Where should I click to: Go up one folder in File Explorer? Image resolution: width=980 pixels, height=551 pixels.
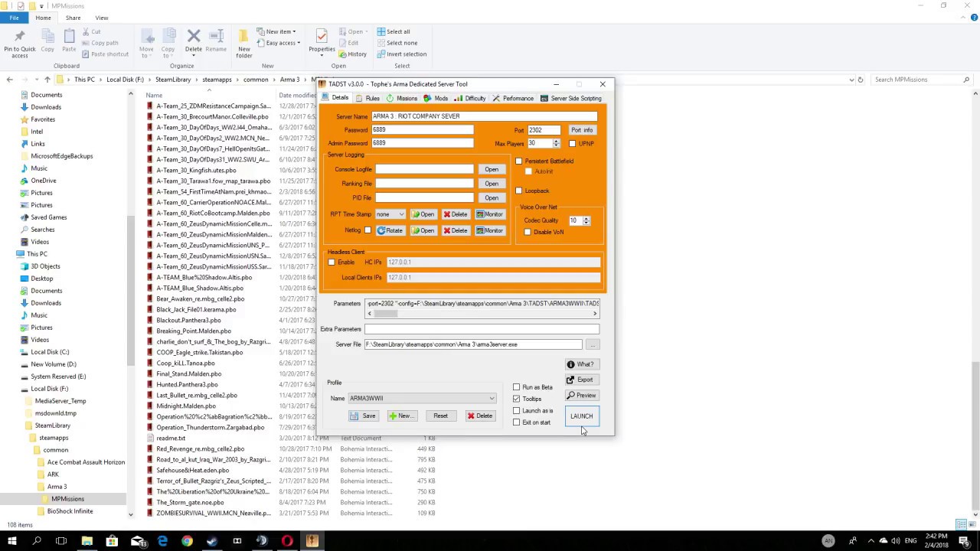(x=47, y=80)
